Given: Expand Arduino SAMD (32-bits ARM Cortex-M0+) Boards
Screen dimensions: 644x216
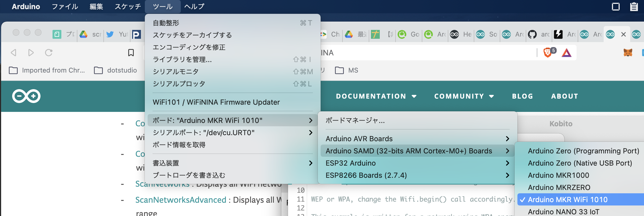Looking at the screenshot, I should pyautogui.click(x=417, y=151).
